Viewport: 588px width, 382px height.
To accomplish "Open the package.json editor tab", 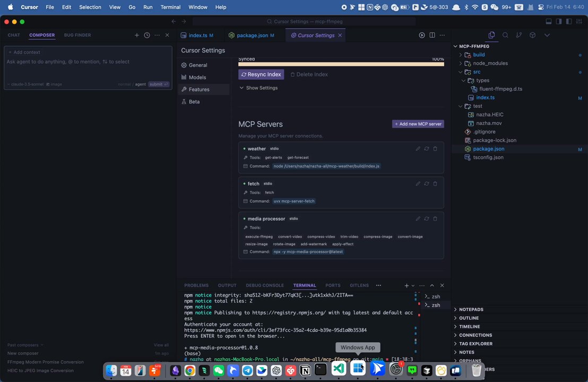I will [x=252, y=35].
